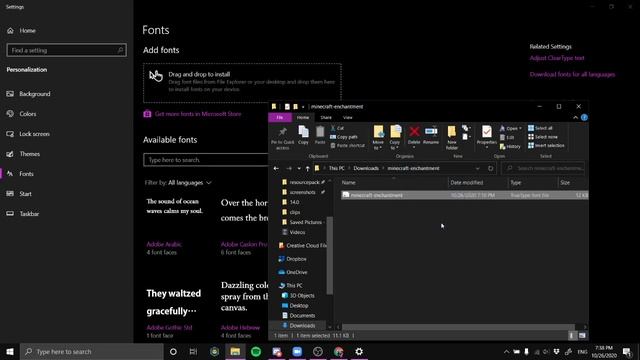Image resolution: width=640 pixels, height=360 pixels.
Task: Switch to large icons view in Explorer status bar
Action: (582, 336)
